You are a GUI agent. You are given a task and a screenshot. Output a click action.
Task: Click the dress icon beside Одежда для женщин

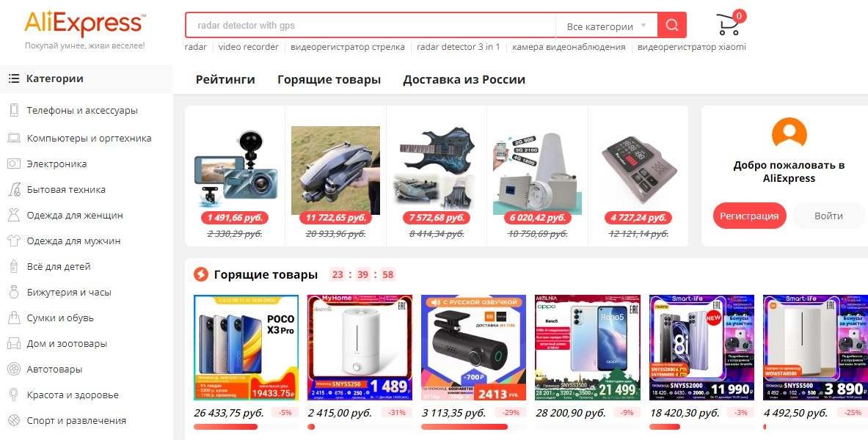(x=15, y=216)
